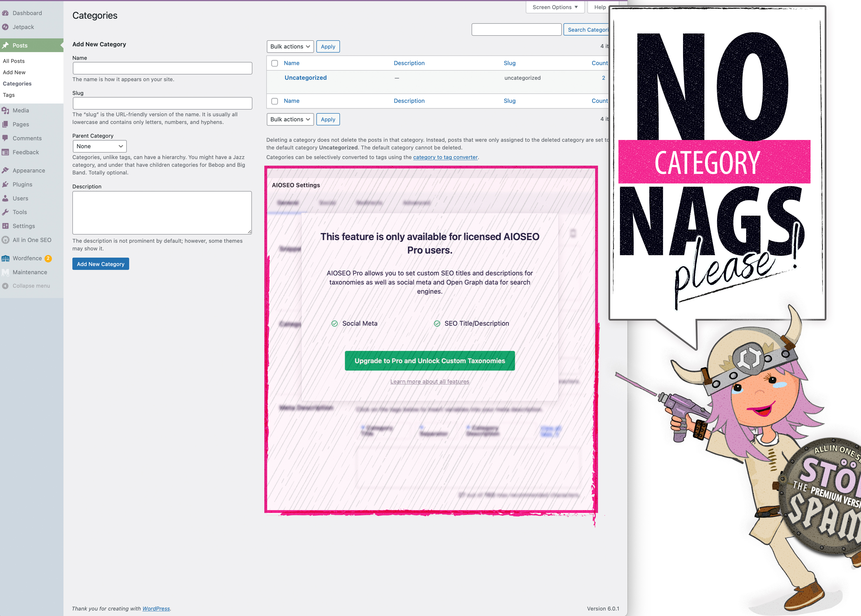This screenshot has height=616, width=861.
Task: Open Learn more about all features link
Action: pyautogui.click(x=430, y=382)
